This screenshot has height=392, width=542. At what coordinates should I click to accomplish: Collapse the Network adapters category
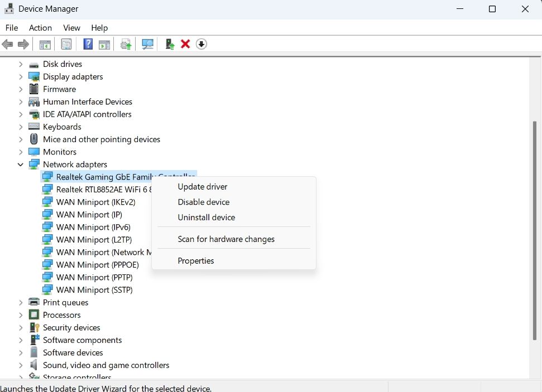(21, 164)
